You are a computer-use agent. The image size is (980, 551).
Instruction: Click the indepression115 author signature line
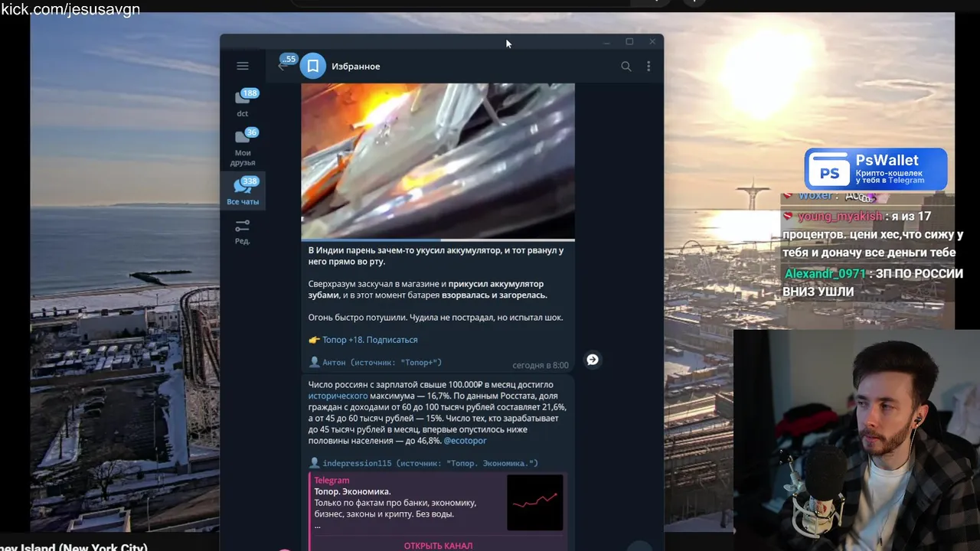tap(423, 463)
